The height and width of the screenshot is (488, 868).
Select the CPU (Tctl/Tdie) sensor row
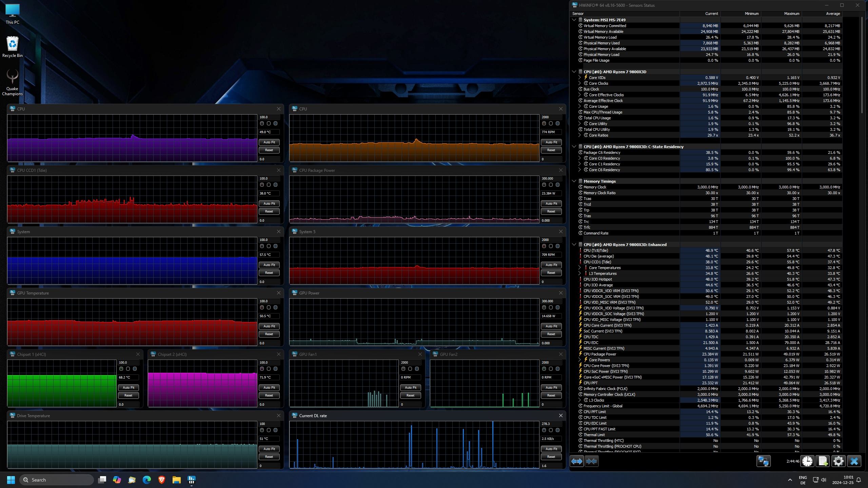click(x=707, y=250)
